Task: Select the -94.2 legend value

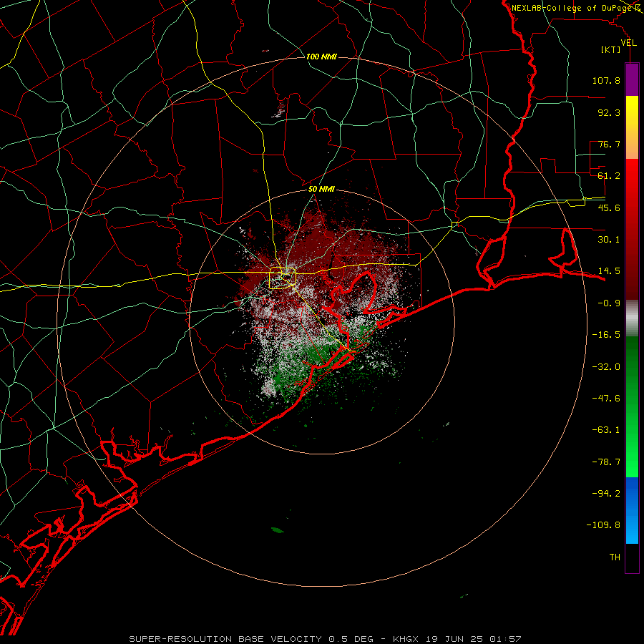Action: coord(606,493)
